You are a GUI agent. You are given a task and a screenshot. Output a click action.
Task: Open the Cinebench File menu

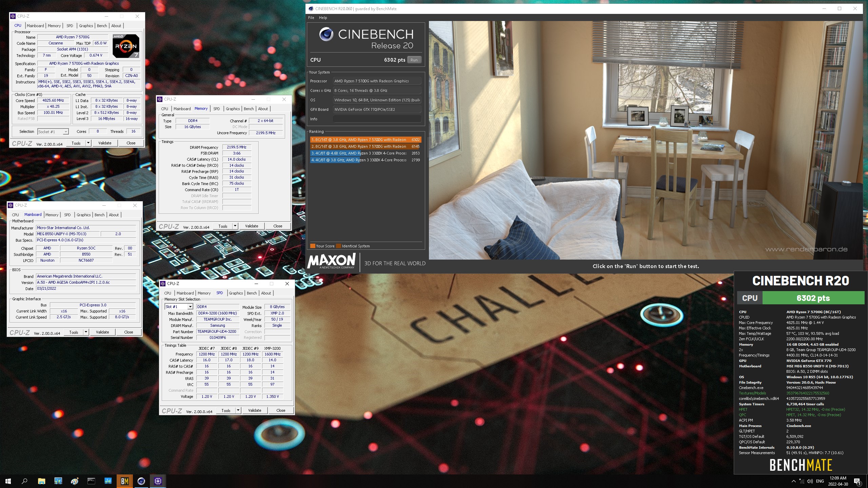(x=311, y=18)
